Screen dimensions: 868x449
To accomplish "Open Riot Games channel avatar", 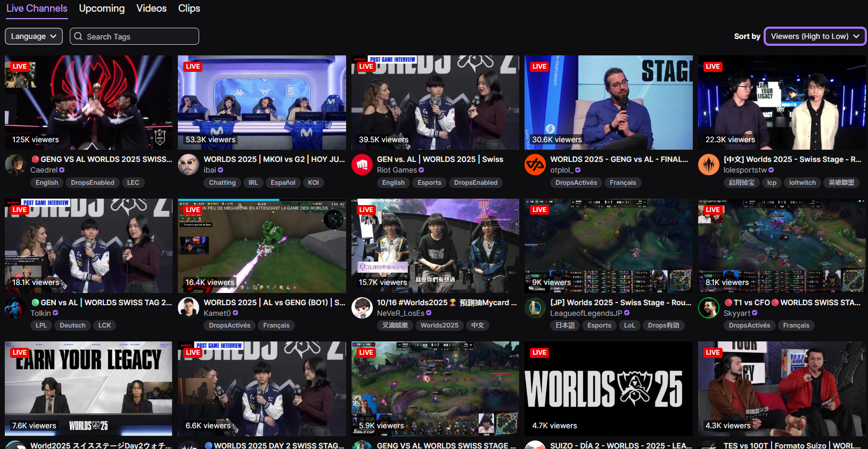I will [x=362, y=165].
